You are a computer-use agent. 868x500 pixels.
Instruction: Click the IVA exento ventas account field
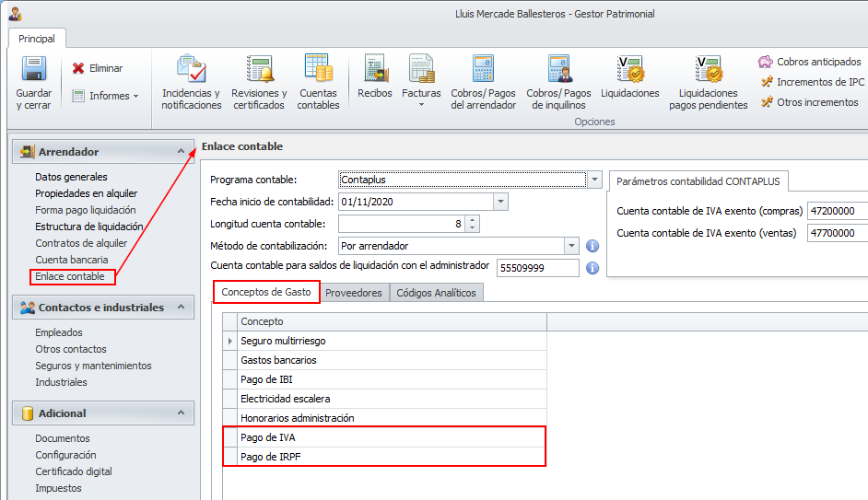pos(838,233)
